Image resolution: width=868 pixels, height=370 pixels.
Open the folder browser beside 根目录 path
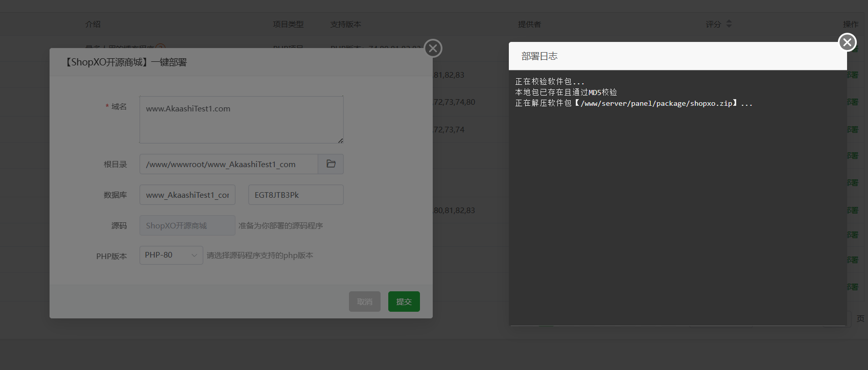331,164
